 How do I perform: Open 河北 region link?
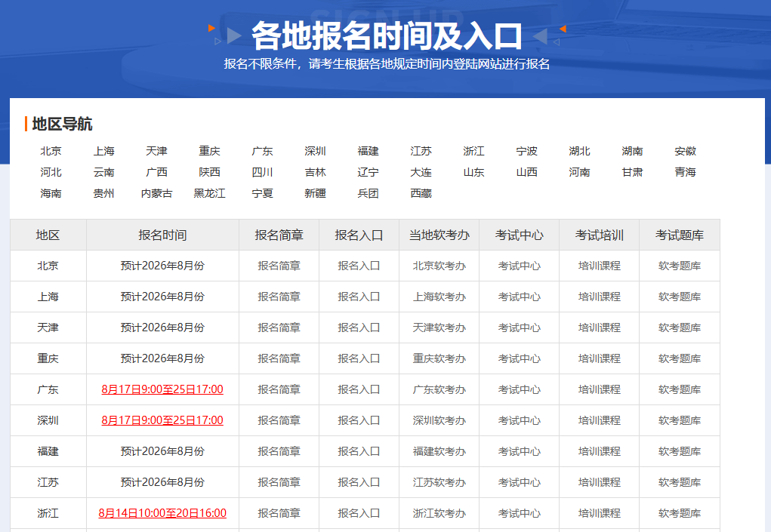(51, 172)
